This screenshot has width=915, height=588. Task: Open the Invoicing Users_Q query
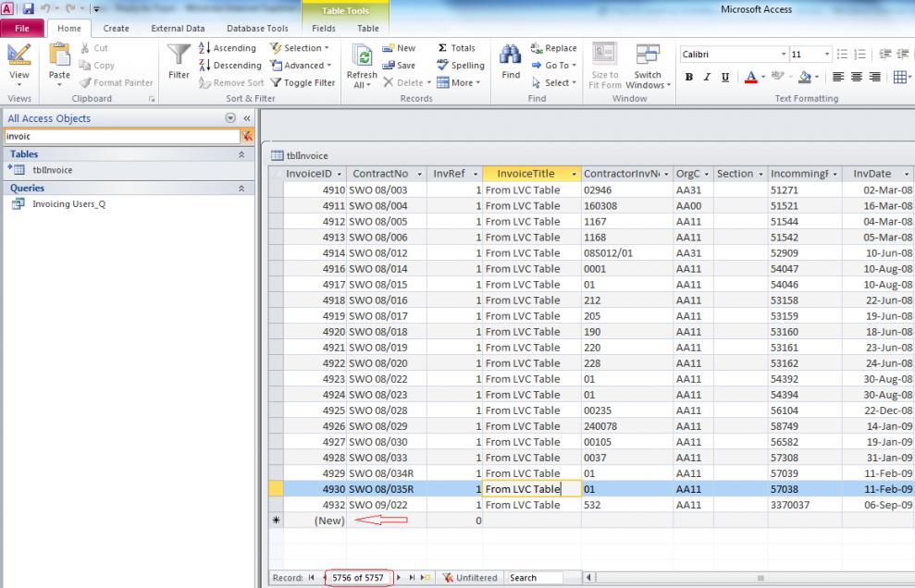click(x=68, y=204)
